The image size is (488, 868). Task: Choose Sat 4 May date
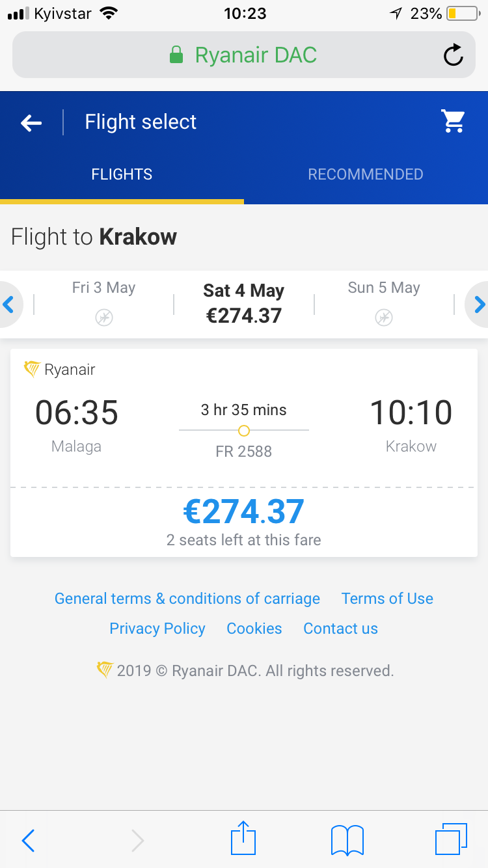click(x=244, y=303)
